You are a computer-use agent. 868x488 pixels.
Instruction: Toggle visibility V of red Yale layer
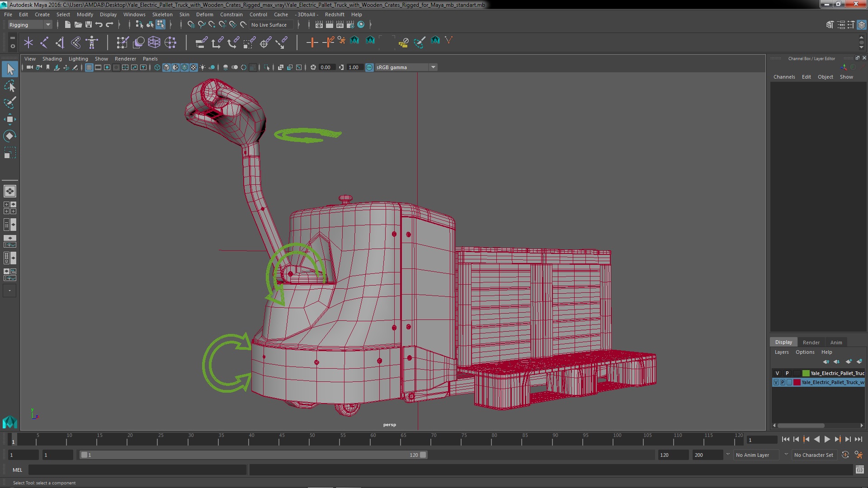pos(776,382)
